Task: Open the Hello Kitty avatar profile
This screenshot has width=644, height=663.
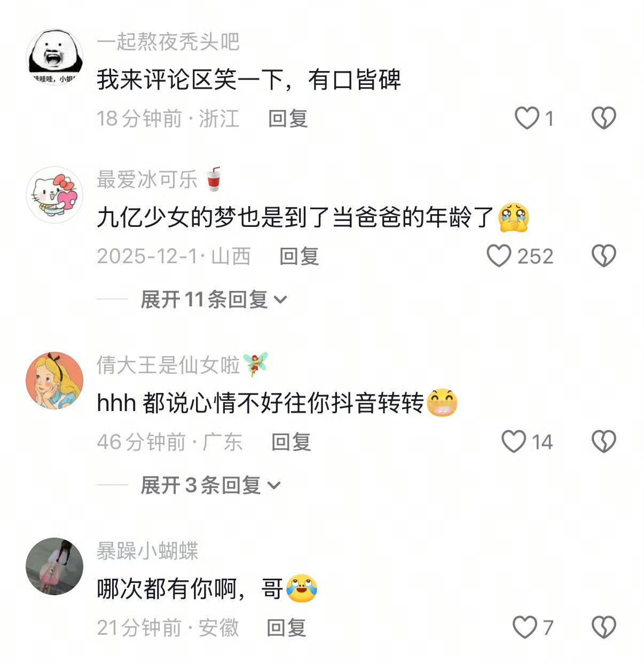Action: tap(54, 195)
